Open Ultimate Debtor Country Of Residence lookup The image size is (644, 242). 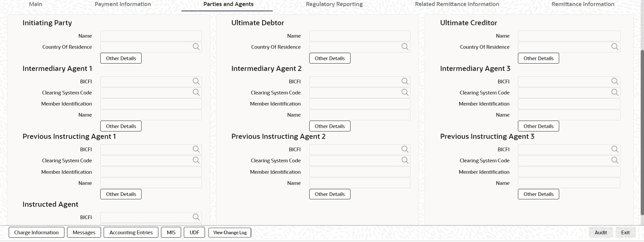(405, 47)
